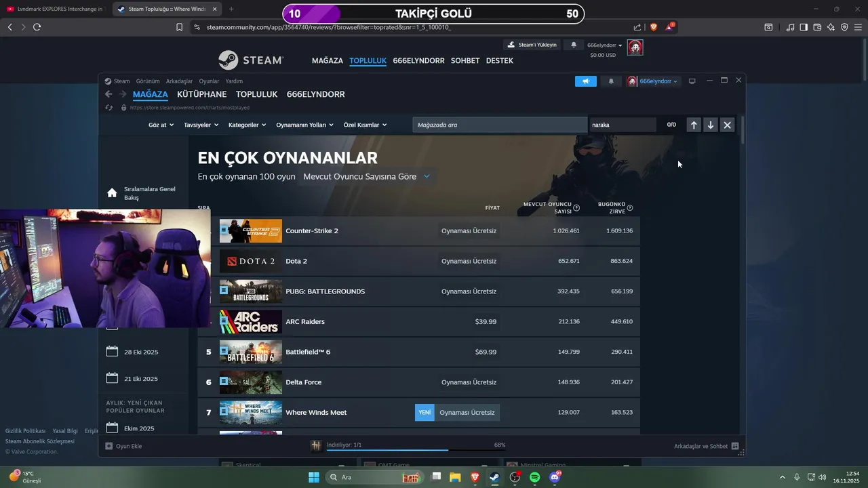868x488 pixels.
Task: Click Arkadaşlar ve Sohbet
Action: pyautogui.click(x=701, y=446)
